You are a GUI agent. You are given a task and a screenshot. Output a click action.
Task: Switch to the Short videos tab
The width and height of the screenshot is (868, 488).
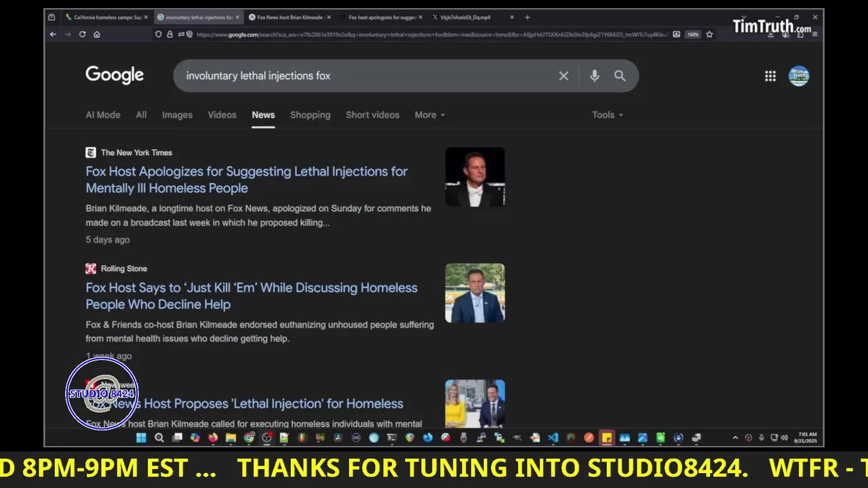click(x=372, y=115)
